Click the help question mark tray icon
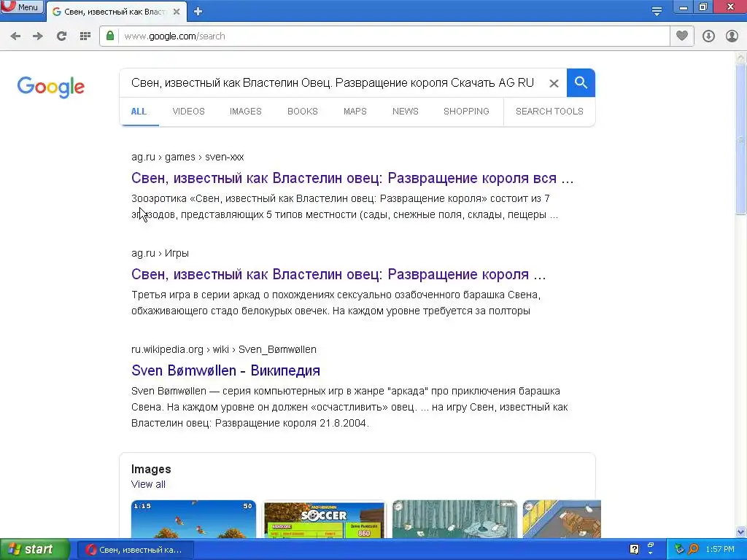This screenshot has height=560, width=747. tap(634, 549)
